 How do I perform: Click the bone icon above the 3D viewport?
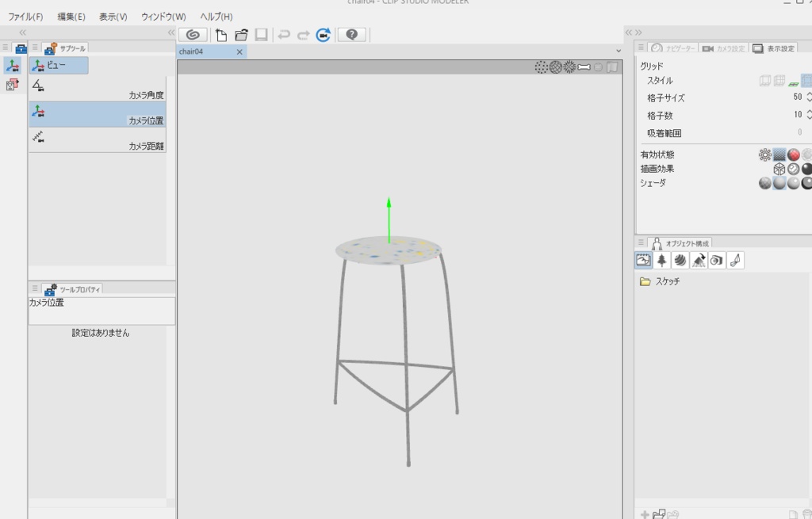pos(584,67)
